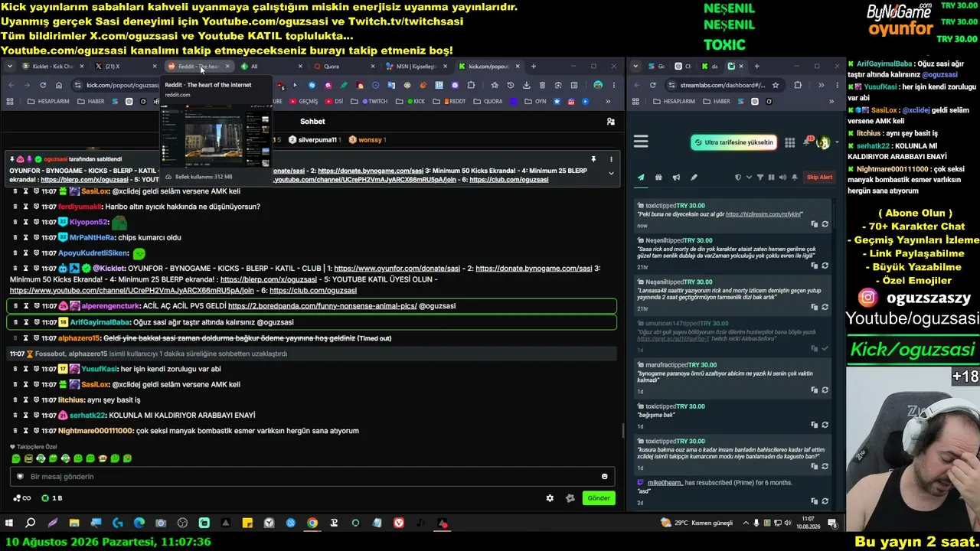Image resolution: width=980 pixels, height=551 pixels.
Task: Open a new tab in the Streamlabs window
Action: 757,67
